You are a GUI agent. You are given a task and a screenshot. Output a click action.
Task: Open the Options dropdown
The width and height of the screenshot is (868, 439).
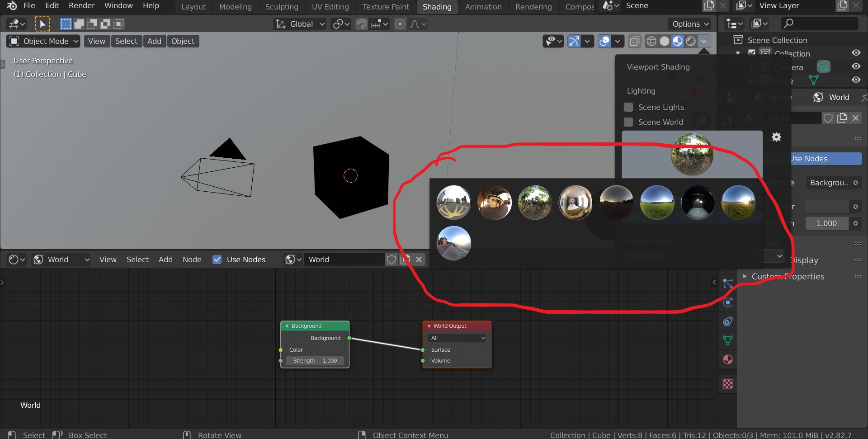(x=689, y=24)
